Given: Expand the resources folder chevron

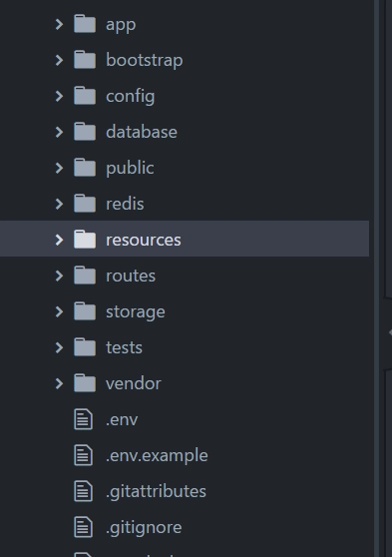Looking at the screenshot, I should coord(59,240).
